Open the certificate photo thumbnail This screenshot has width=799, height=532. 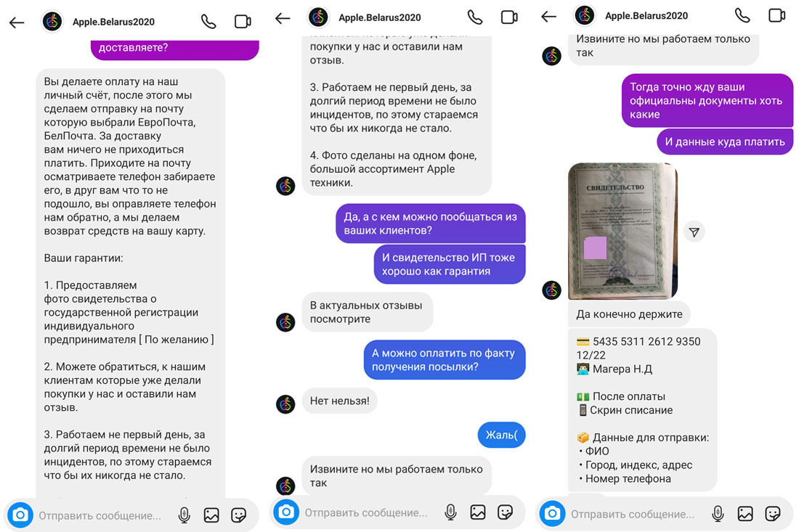click(x=622, y=231)
